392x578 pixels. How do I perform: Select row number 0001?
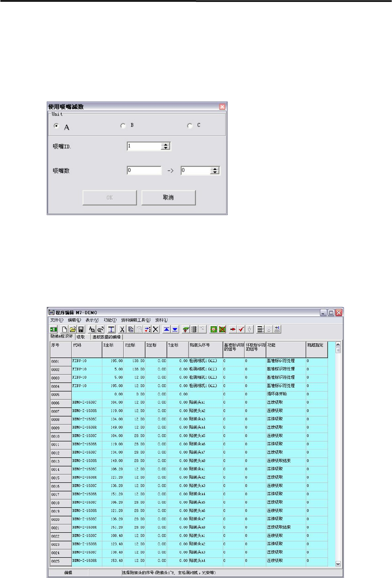point(60,362)
